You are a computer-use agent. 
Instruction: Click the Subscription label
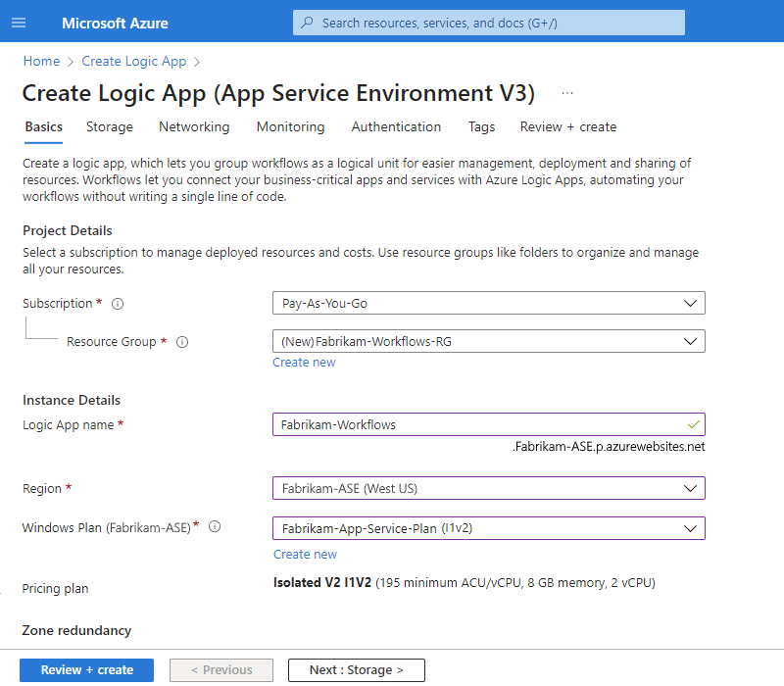tap(58, 304)
